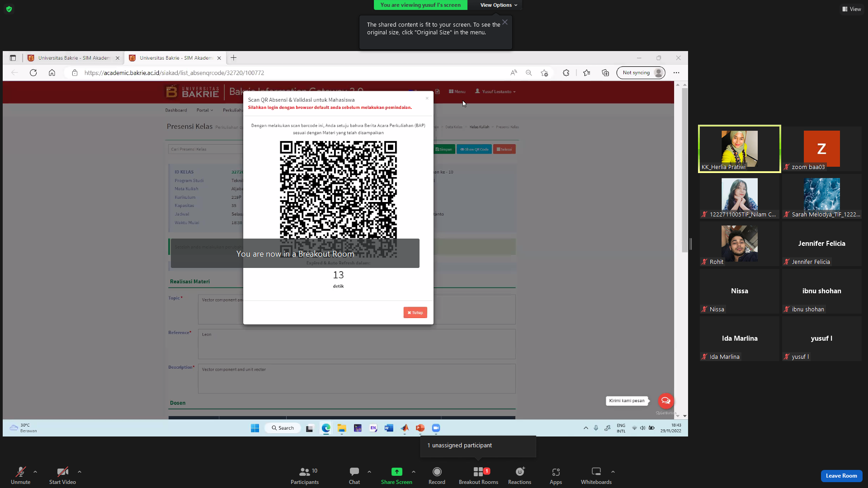Viewport: 868px width, 488px height.
Task: Click the green Simpan button
Action: coord(444,149)
